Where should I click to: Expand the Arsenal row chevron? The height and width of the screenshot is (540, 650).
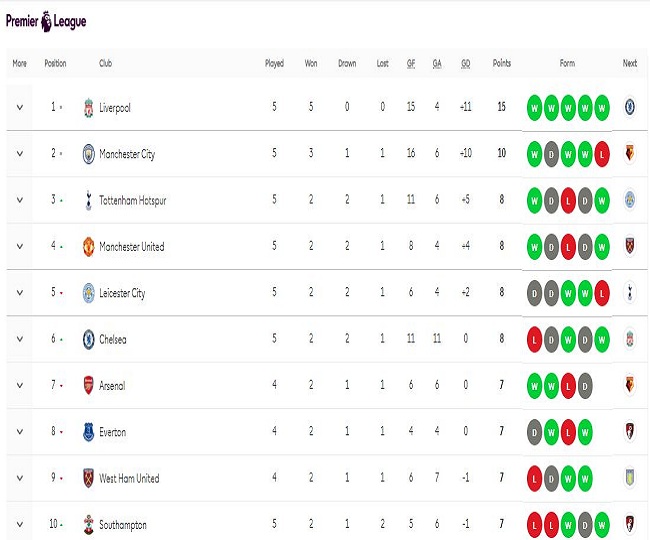(19, 386)
